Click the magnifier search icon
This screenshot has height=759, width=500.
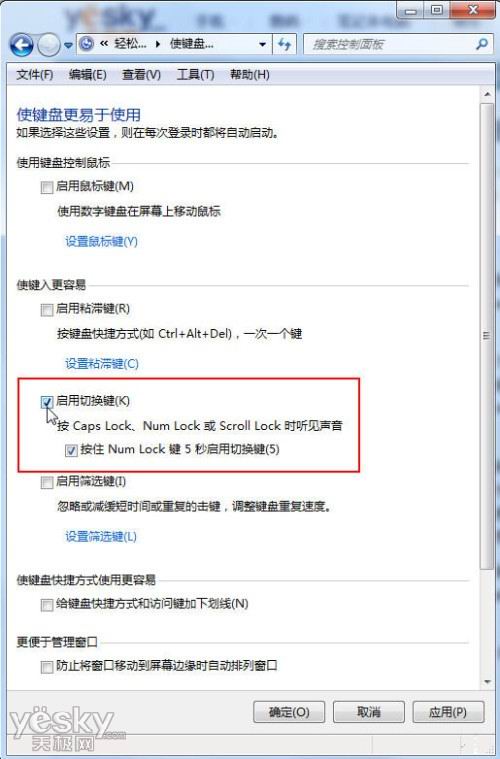[481, 45]
